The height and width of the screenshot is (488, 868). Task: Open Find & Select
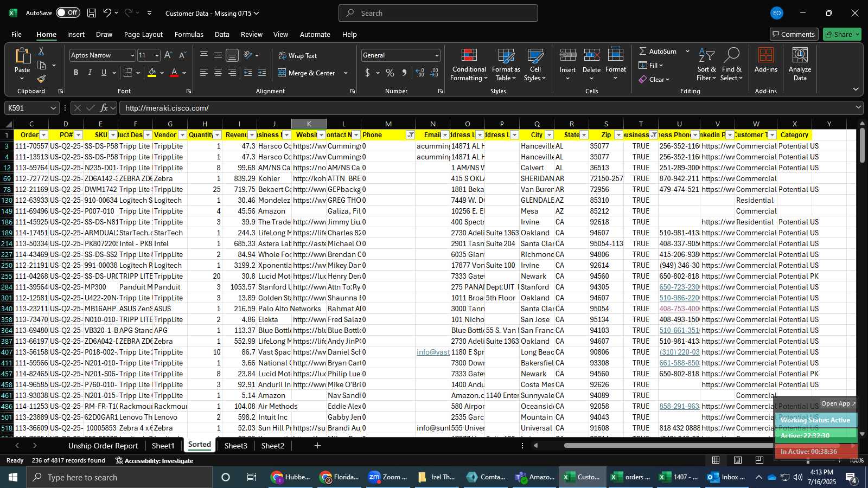[731, 65]
